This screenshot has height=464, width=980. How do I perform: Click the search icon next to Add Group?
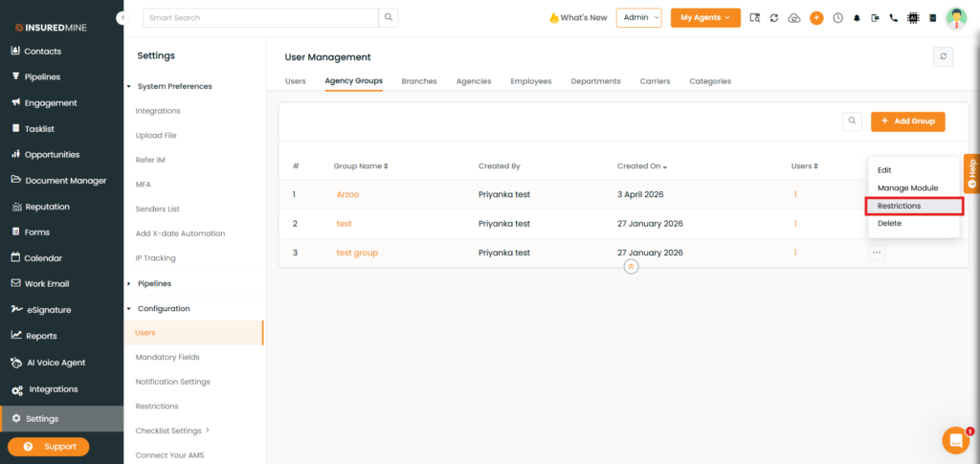pyautogui.click(x=852, y=122)
